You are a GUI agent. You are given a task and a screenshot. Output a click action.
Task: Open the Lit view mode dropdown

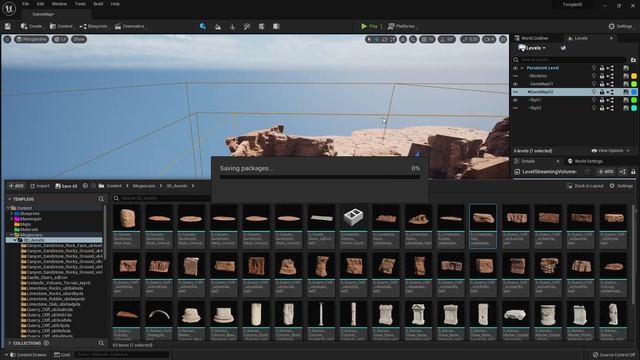tap(60, 40)
